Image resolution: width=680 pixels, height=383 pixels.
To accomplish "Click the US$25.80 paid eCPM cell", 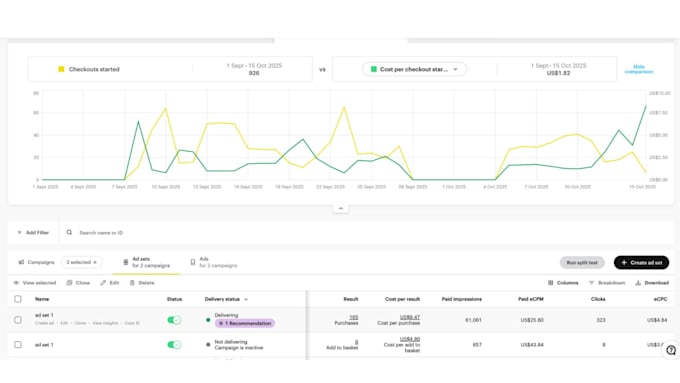I will point(532,320).
